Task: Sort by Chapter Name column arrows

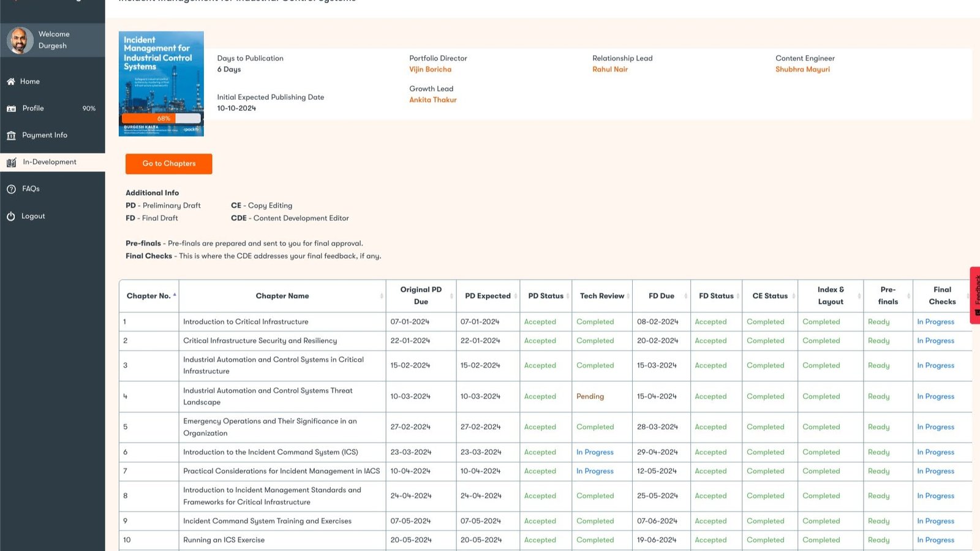Action: coord(381,296)
